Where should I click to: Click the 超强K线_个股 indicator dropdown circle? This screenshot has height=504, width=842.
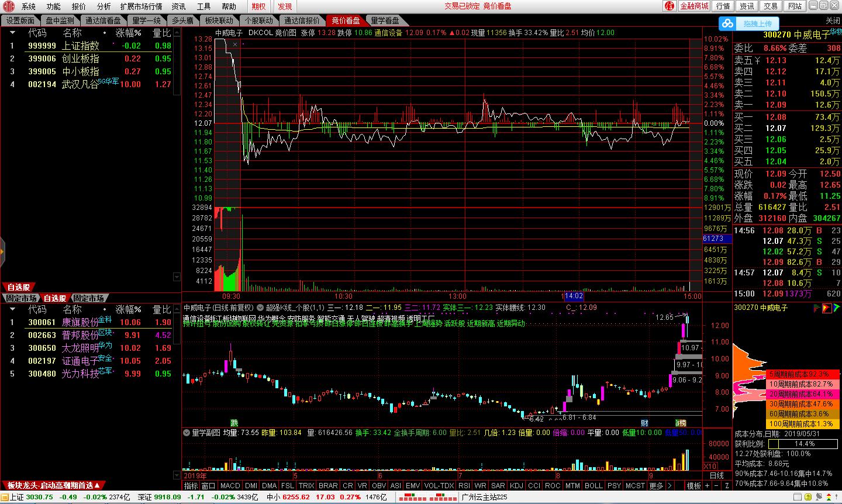coord(260,307)
